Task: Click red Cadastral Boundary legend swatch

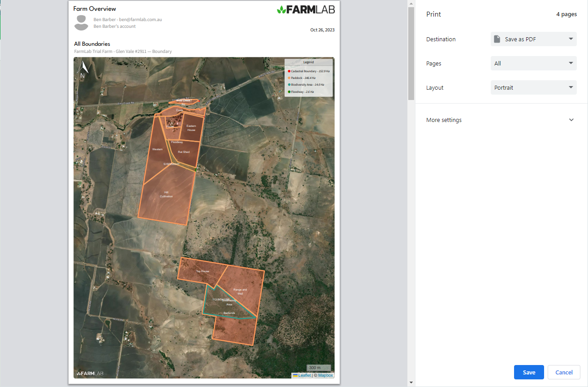Action: coord(289,71)
